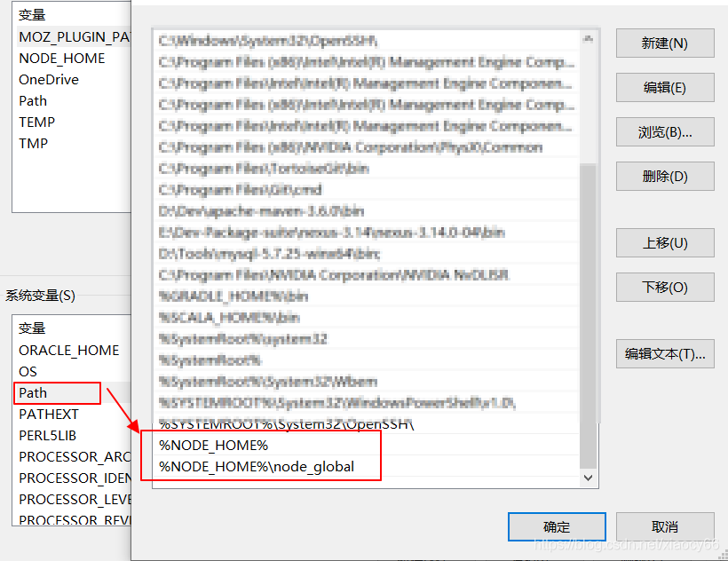Select the blurred SCALA_HOME path entry
The width and height of the screenshot is (728, 561).
367,318
